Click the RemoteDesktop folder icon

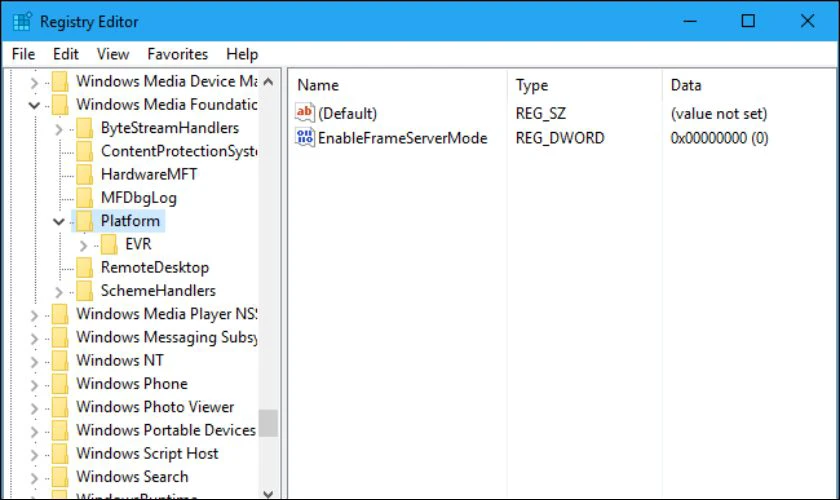click(85, 267)
